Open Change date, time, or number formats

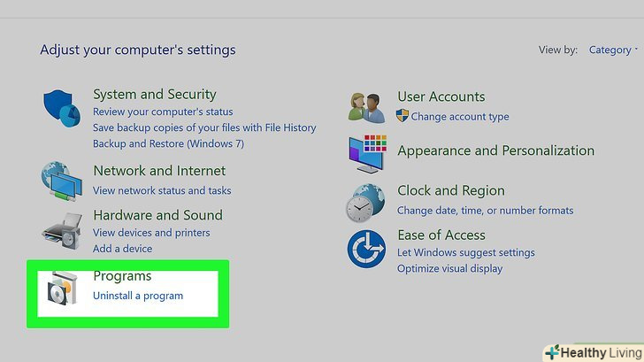(486, 211)
